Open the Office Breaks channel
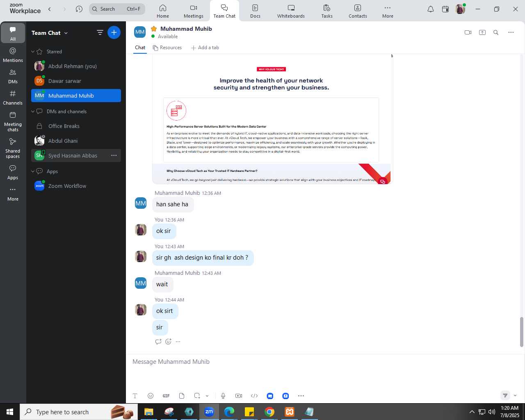Image resolution: width=525 pixels, height=420 pixels. [76, 126]
